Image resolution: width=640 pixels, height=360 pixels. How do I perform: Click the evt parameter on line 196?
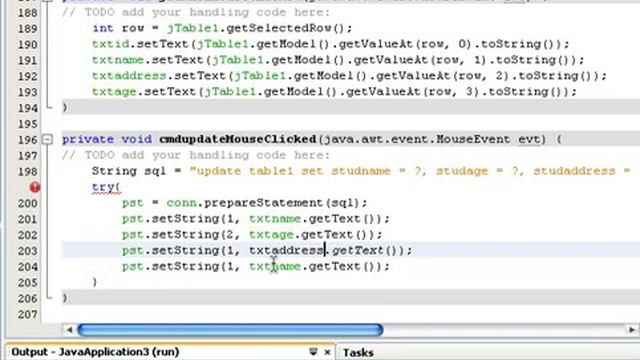(529, 139)
